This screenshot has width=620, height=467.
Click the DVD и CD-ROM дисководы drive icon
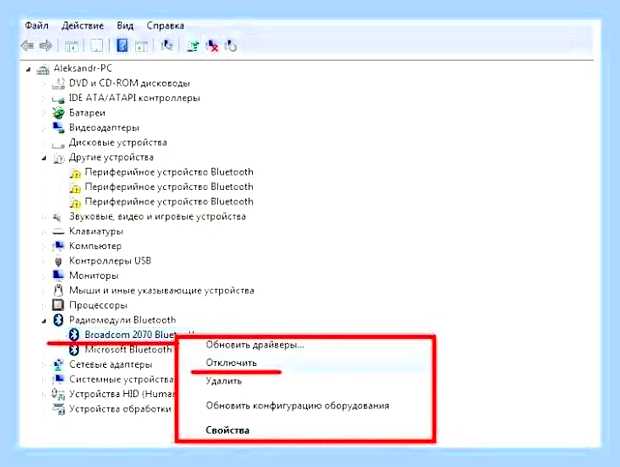(59, 83)
